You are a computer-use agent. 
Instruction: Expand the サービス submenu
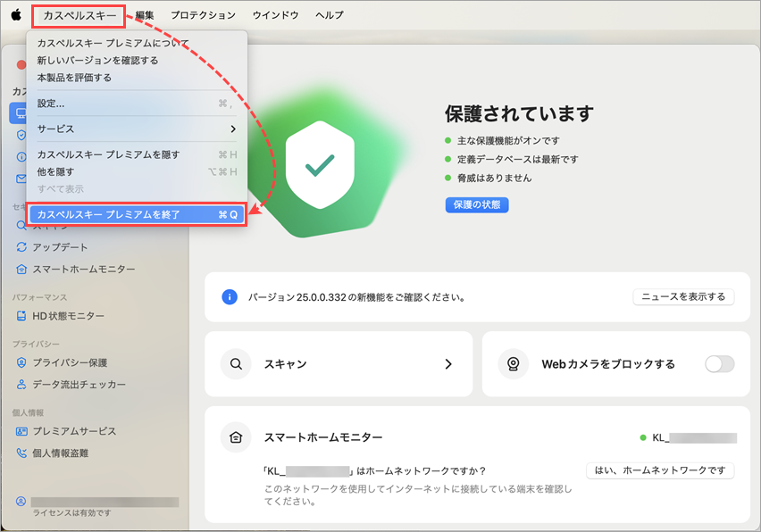click(138, 129)
